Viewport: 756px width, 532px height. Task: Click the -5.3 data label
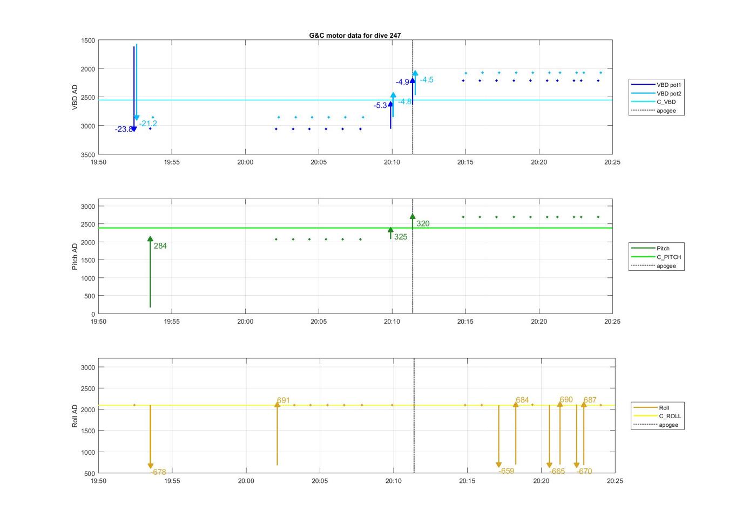pyautogui.click(x=380, y=106)
